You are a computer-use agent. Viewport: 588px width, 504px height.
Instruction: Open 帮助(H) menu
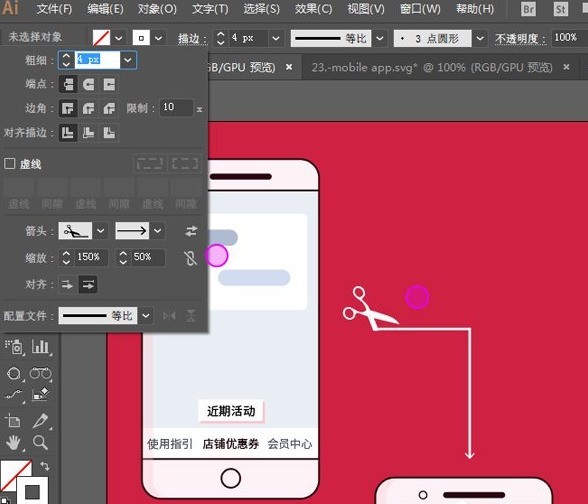475,9
